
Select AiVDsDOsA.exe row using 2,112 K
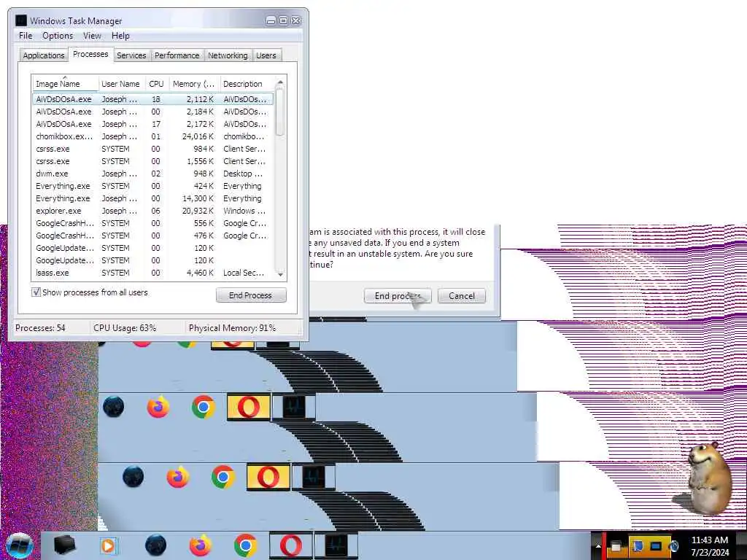(153, 99)
